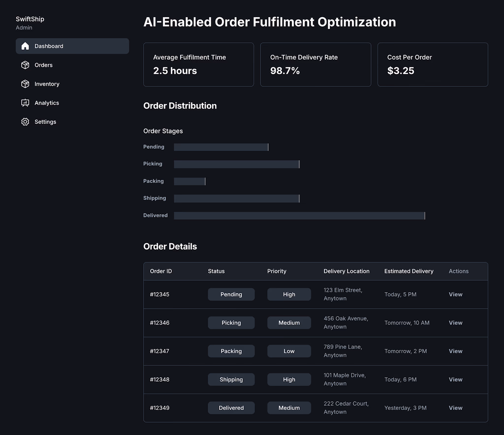Select the Average Fulfilment Time card
The height and width of the screenshot is (435, 504).
[x=199, y=65]
